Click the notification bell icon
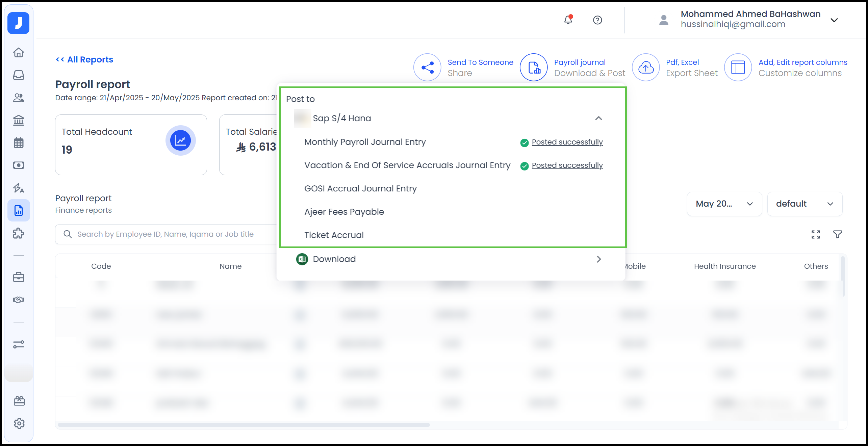The image size is (868, 446). point(568,20)
